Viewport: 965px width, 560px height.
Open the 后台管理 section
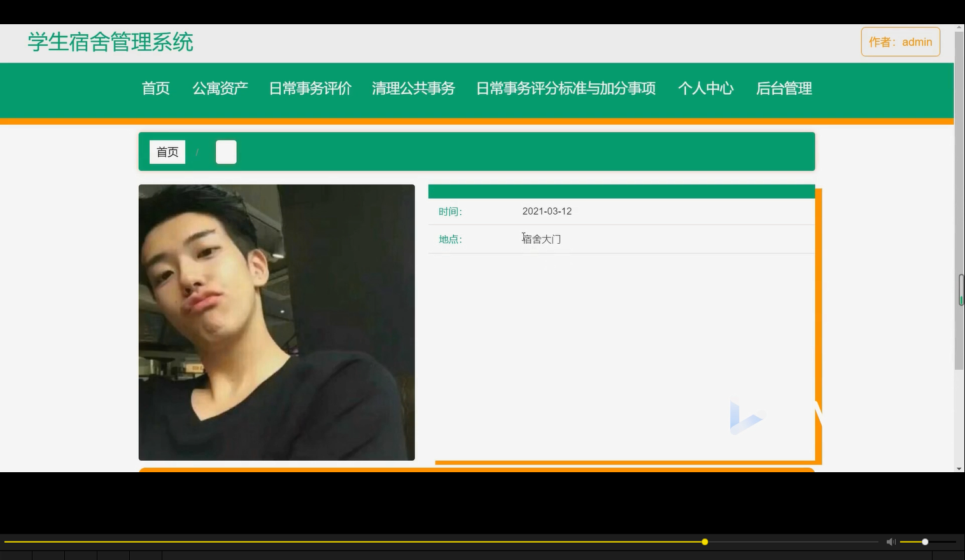[784, 88]
